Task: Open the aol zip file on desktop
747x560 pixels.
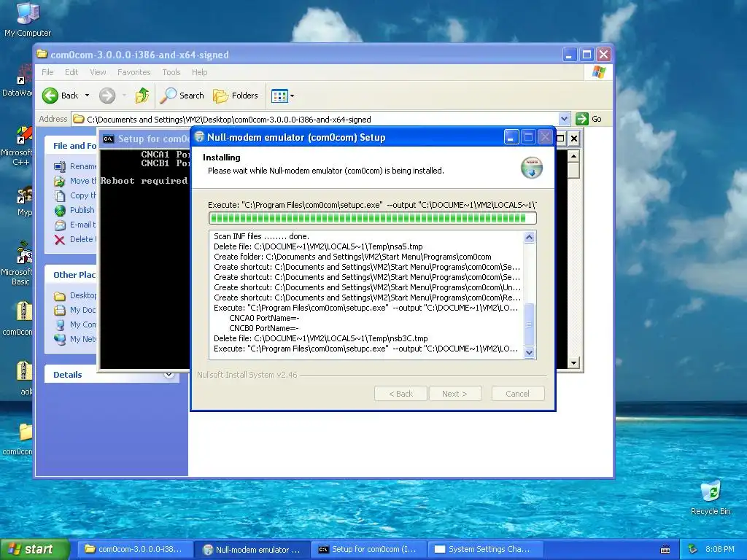Action: coord(24,371)
